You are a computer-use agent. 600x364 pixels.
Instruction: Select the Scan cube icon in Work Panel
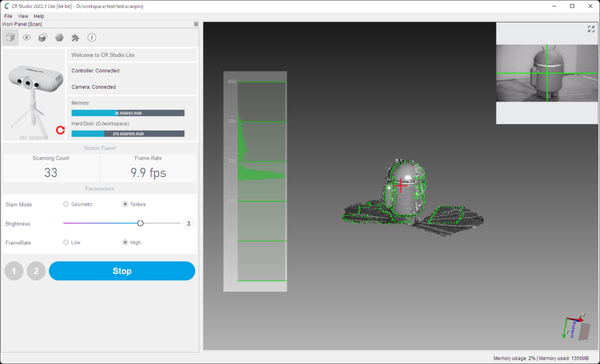coord(10,37)
